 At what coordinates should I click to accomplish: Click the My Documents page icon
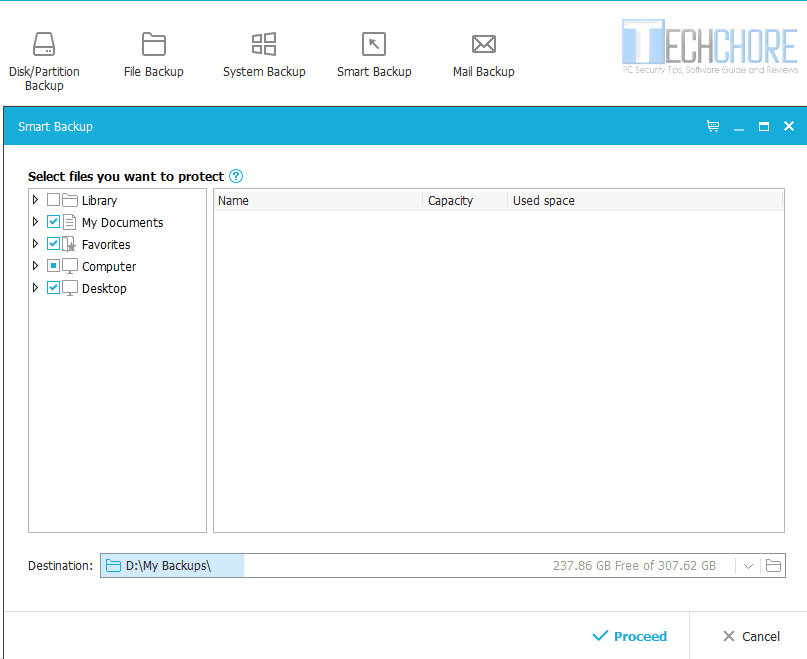pyautogui.click(x=69, y=222)
